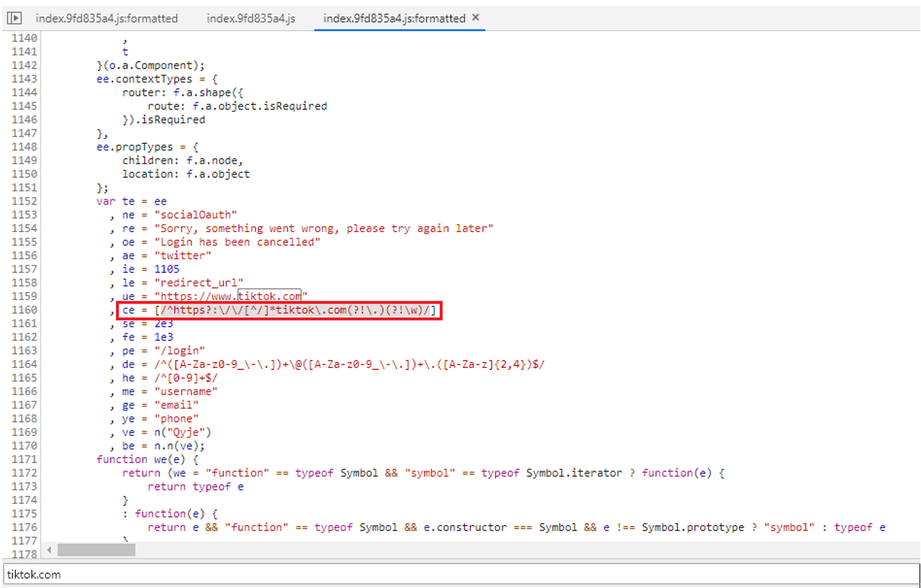921x588 pixels.
Task: Click line number 1165 in gutter
Action: click(x=24, y=377)
